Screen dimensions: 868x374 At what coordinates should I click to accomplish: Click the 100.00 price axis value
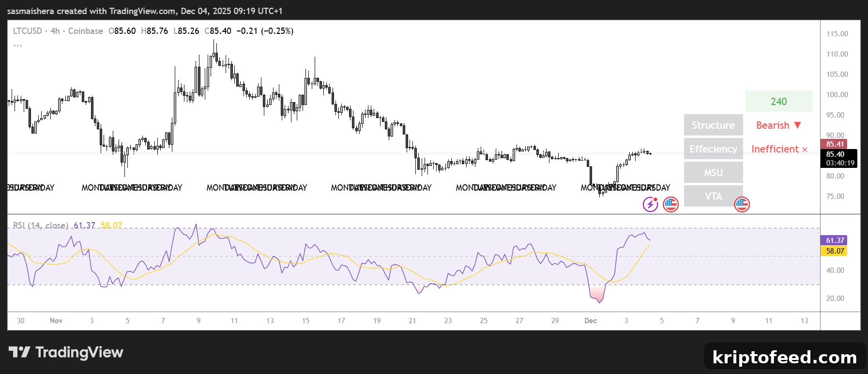(x=837, y=95)
